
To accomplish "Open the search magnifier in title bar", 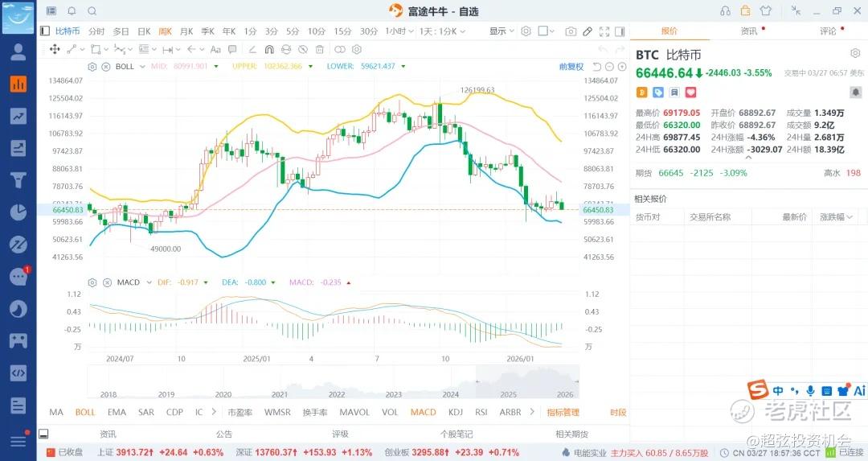I will coord(92,11).
